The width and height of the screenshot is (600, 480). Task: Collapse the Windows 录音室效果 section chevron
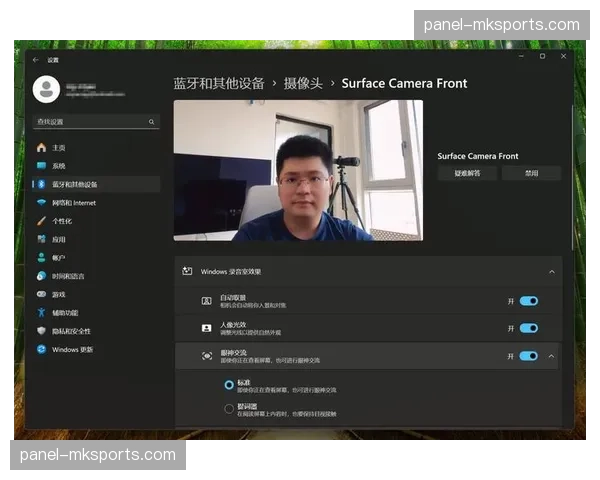[x=551, y=271]
